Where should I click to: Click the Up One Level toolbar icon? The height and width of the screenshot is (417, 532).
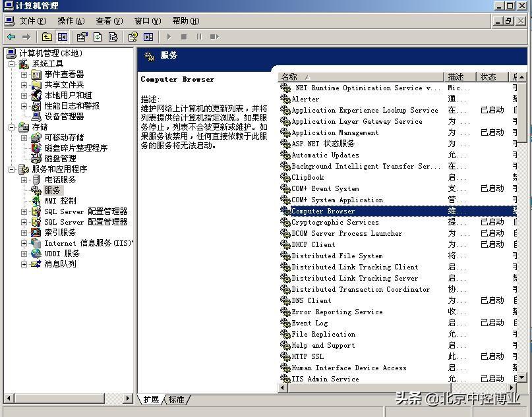47,37
